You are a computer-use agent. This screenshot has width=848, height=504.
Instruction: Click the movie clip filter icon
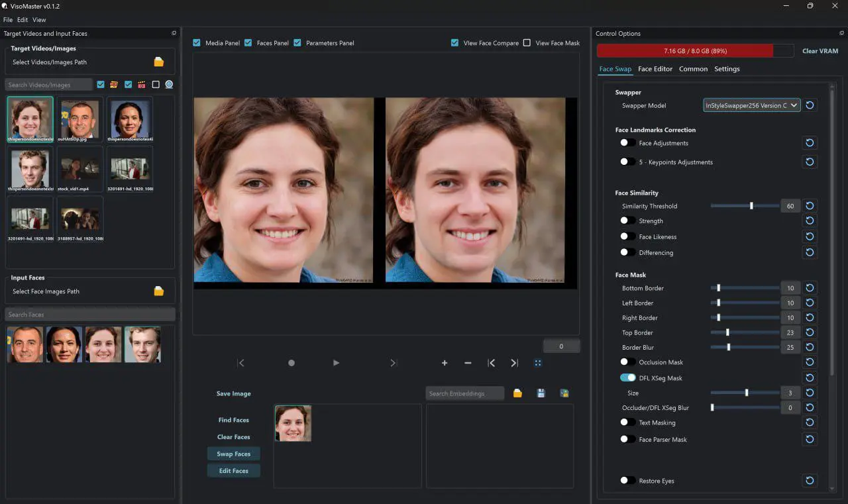point(141,84)
